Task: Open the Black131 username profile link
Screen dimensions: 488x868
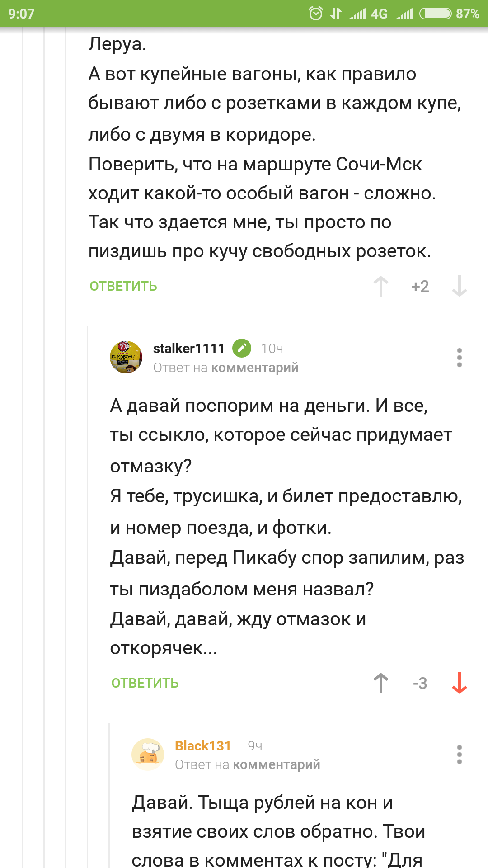Action: [203, 745]
